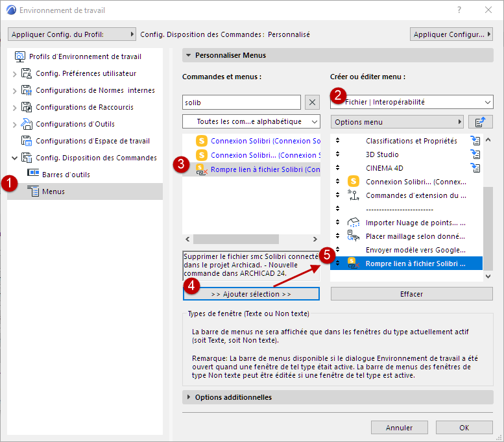This screenshot has width=504, height=442.
Task: Click the Effacer button
Action: (x=411, y=294)
